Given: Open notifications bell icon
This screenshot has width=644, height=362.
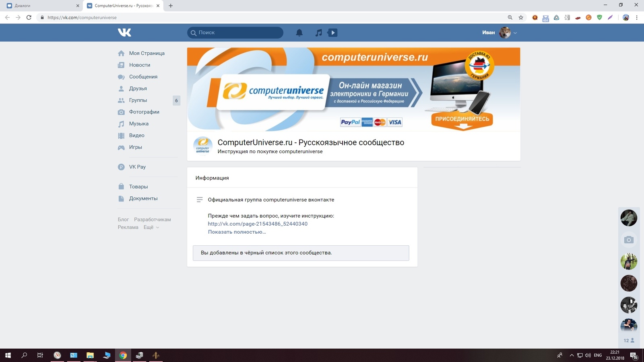Looking at the screenshot, I should coord(299,33).
